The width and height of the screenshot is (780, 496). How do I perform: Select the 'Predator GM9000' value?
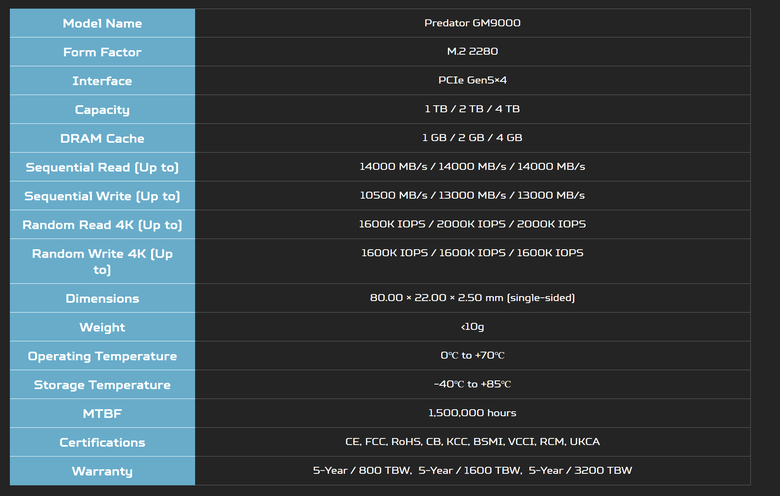[x=472, y=23]
